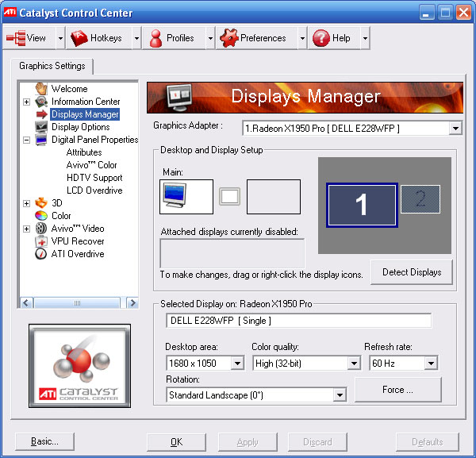Expand the 3D tree node
This screenshot has height=458, width=476.
(27, 203)
